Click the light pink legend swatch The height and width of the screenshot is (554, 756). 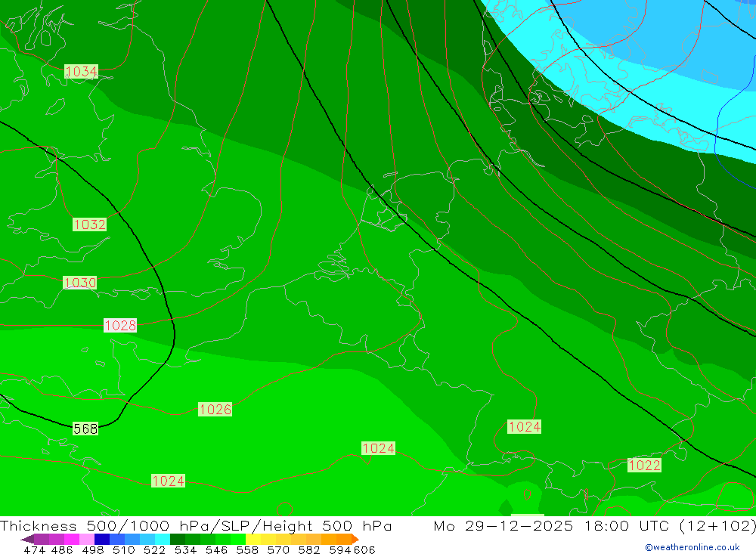[87, 539]
